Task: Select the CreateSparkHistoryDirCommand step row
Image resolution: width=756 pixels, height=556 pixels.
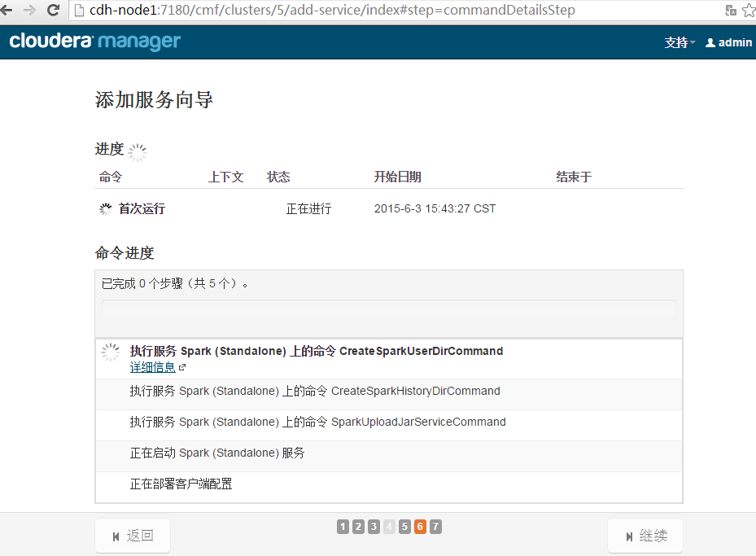Action: coord(389,395)
